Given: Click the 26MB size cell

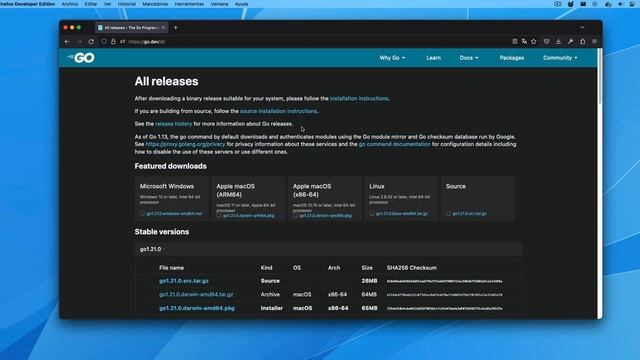Looking at the screenshot, I should click(369, 281).
